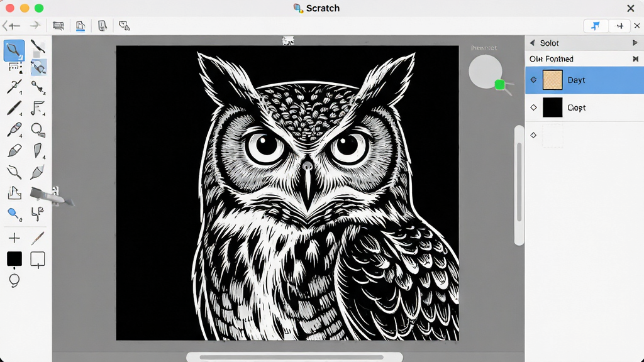Select the balloon-shaped tool at the toolbox bottom
This screenshot has height=362, width=644.
[14, 280]
